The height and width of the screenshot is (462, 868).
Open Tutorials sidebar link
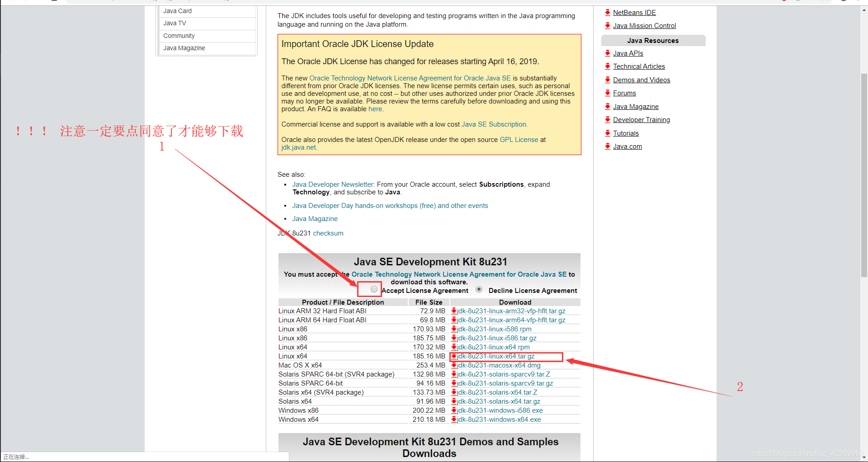click(626, 133)
